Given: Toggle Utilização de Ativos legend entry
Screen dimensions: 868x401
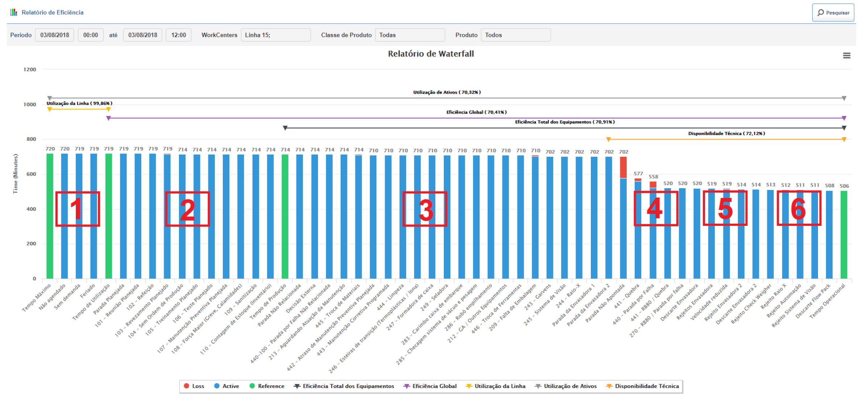Looking at the screenshot, I should 570,386.
